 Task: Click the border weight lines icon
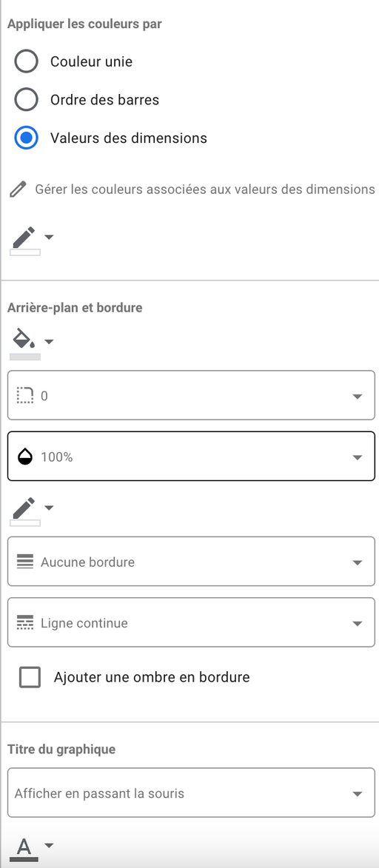[25, 562]
